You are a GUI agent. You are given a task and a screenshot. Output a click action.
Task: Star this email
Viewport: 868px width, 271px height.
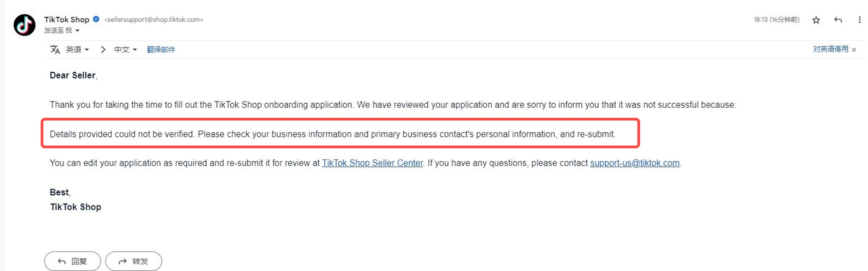[x=816, y=20]
